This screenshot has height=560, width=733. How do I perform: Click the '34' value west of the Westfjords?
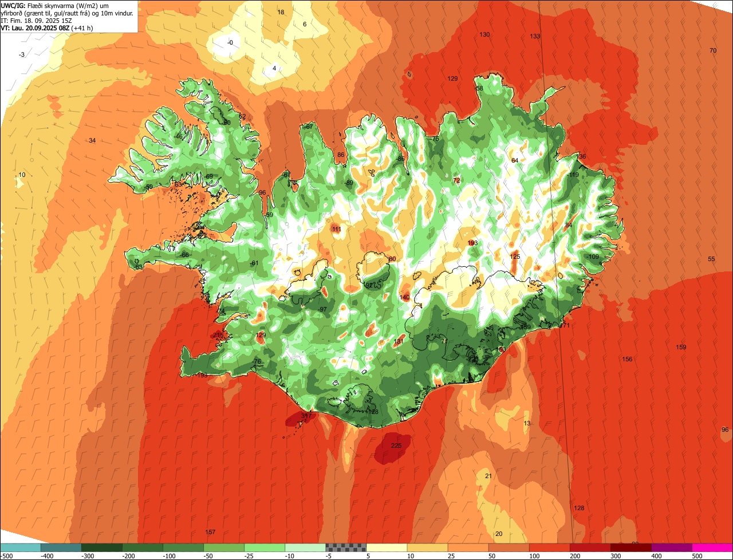click(x=92, y=140)
